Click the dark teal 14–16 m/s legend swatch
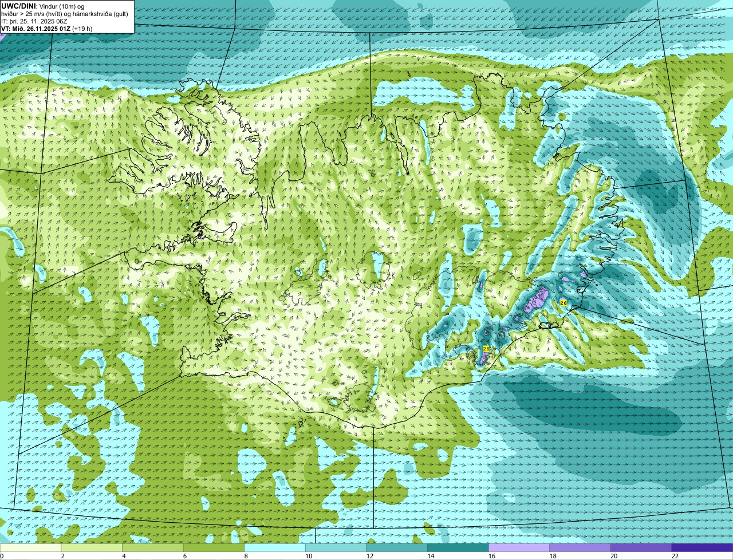This screenshot has width=733, height=560. 458,547
